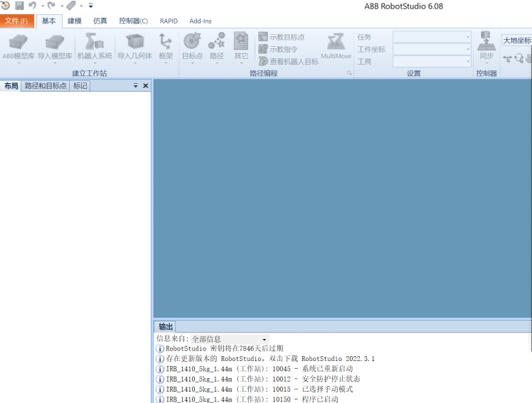Open the 工件坐标 workobject combo box
This screenshot has width=532, height=403.
[432, 50]
